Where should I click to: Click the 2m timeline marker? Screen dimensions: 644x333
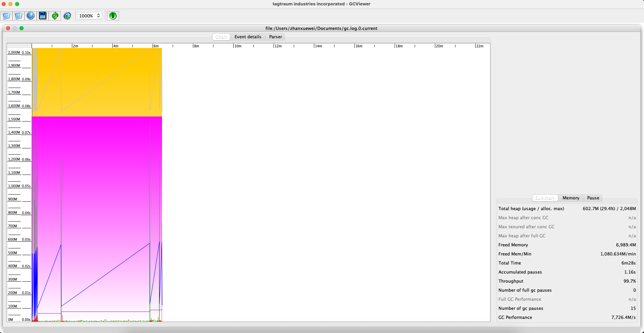click(x=76, y=46)
